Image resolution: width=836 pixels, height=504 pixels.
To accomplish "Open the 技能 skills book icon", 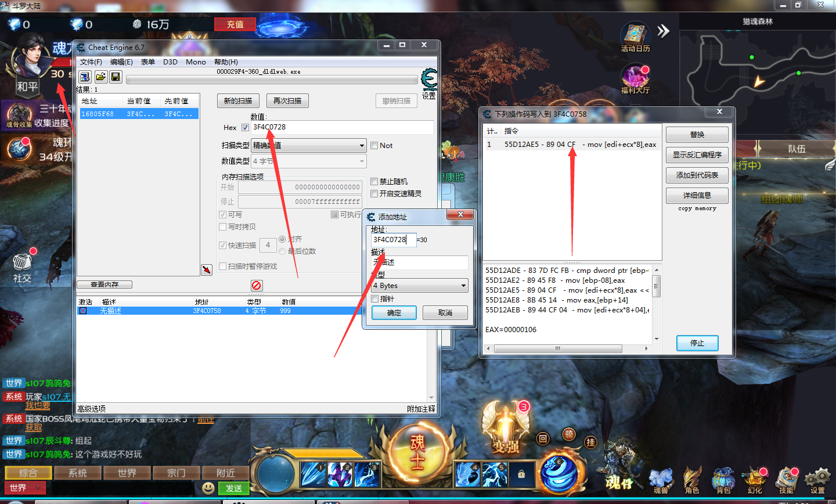I will coord(787,481).
